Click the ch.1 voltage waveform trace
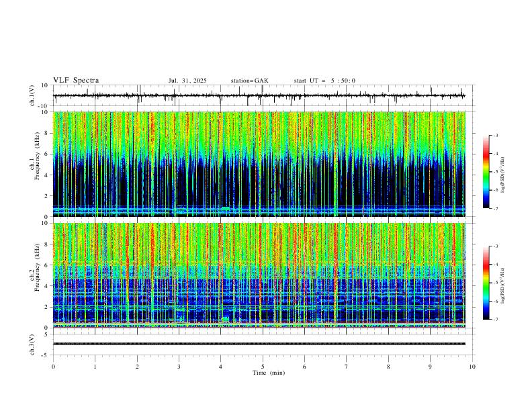 pyautogui.click(x=259, y=95)
